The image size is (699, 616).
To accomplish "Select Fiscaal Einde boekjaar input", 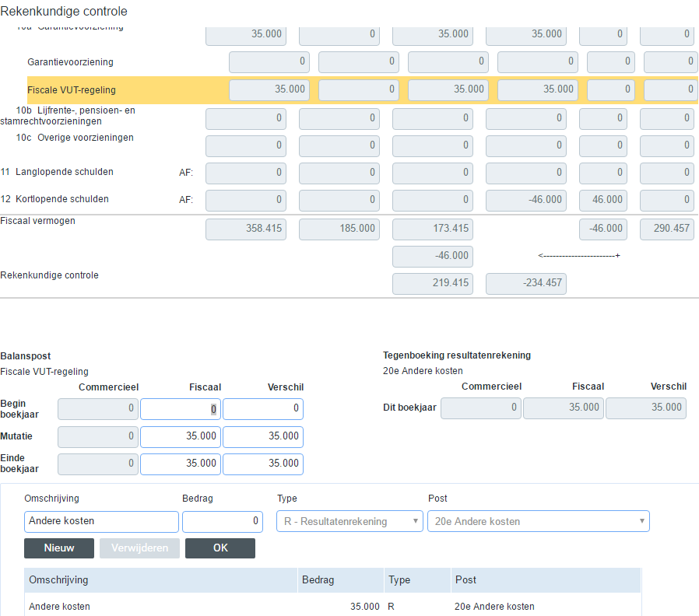I will (x=181, y=464).
